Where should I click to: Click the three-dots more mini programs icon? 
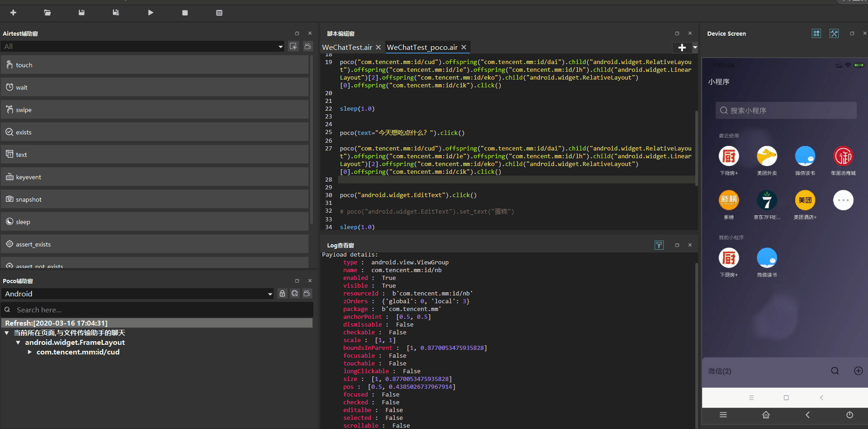843,200
